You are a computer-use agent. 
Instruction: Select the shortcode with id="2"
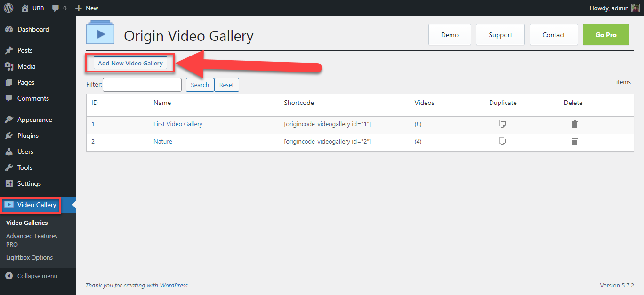(x=328, y=141)
